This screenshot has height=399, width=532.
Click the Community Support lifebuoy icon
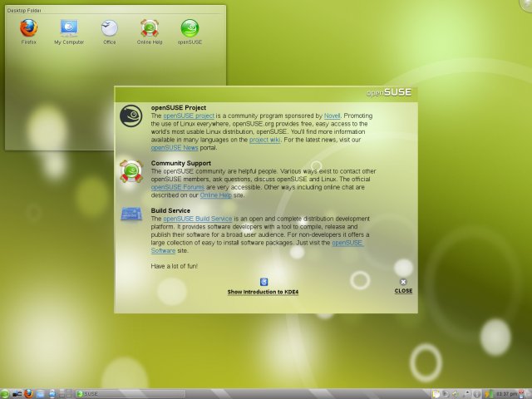[131, 171]
